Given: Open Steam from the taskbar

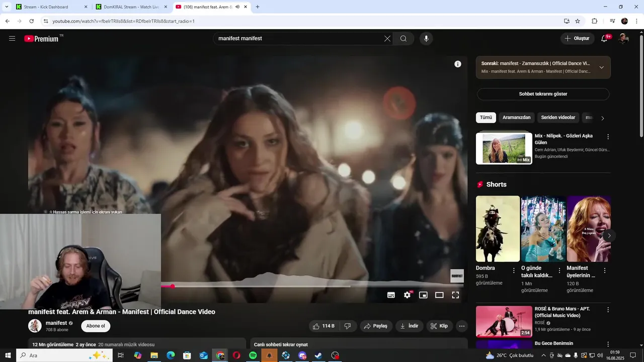Looking at the screenshot, I should (x=318, y=355).
